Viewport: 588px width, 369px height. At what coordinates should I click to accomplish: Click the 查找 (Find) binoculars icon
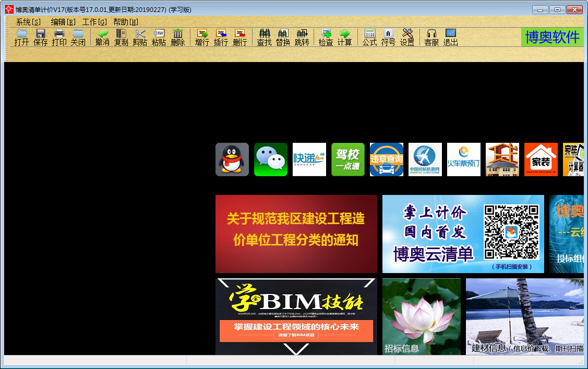click(x=265, y=38)
